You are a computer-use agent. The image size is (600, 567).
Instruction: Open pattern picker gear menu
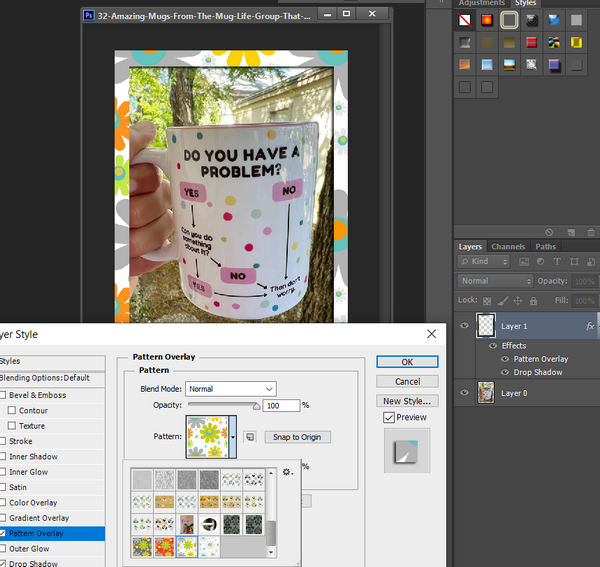[x=287, y=472]
